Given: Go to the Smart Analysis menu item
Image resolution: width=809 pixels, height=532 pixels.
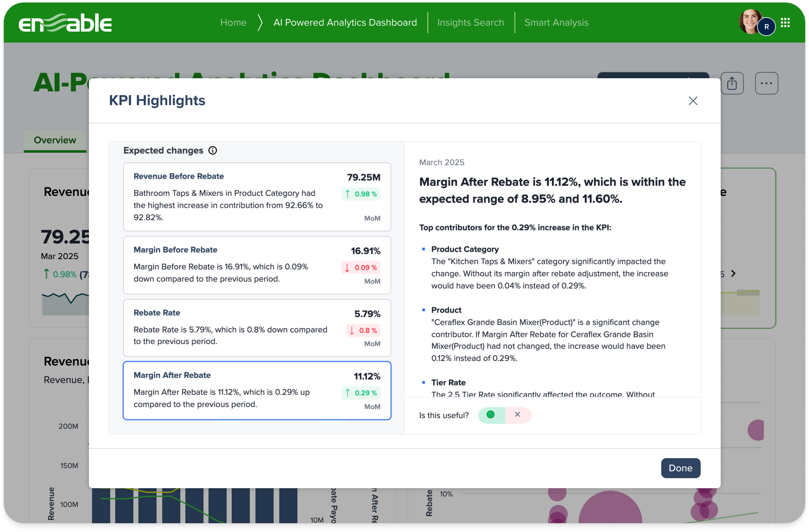Looking at the screenshot, I should 556,23.
